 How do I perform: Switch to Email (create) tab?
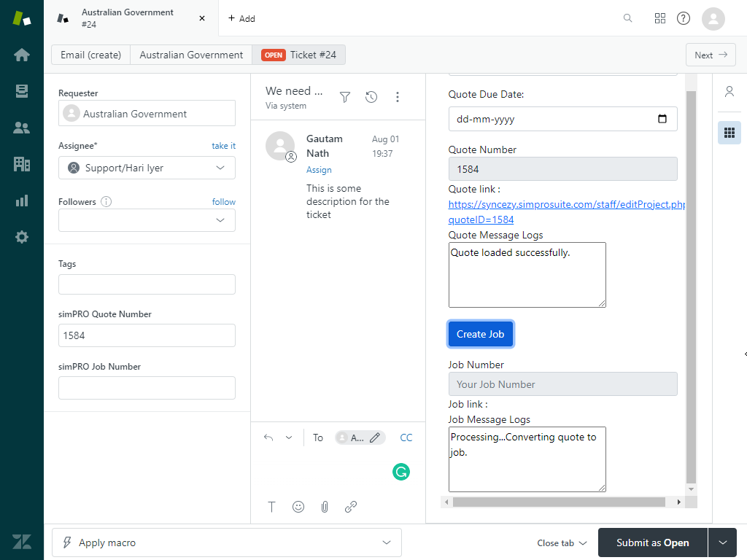pyautogui.click(x=91, y=55)
